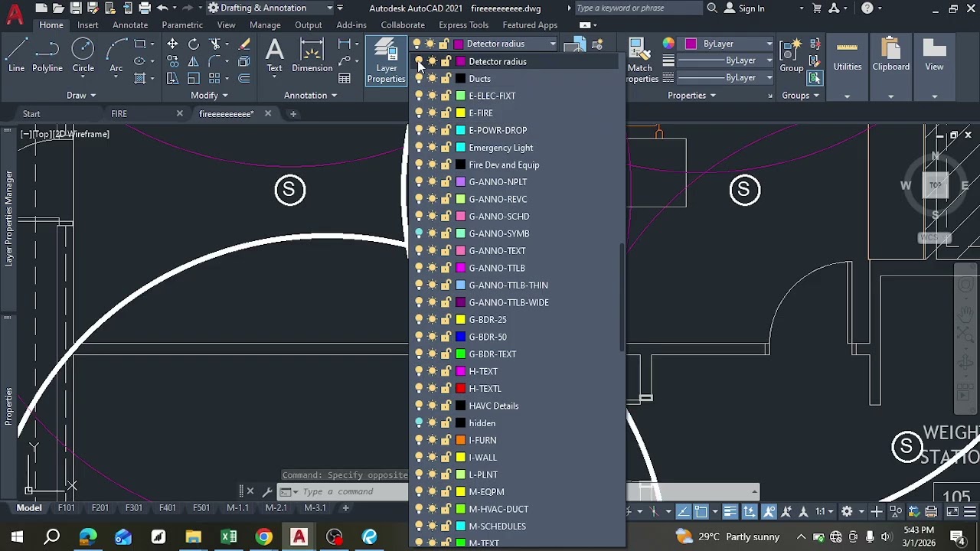Add a new layout with plus button
Viewport: 980px width, 551px height.
[345, 507]
